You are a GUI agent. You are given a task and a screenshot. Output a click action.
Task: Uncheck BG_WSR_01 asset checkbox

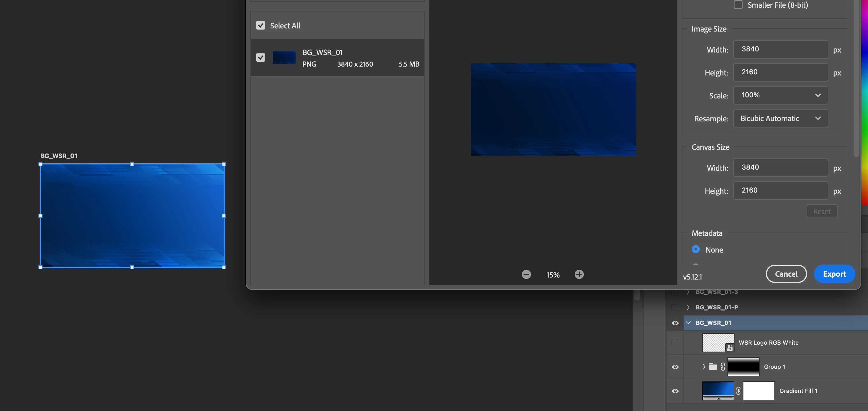(x=260, y=58)
